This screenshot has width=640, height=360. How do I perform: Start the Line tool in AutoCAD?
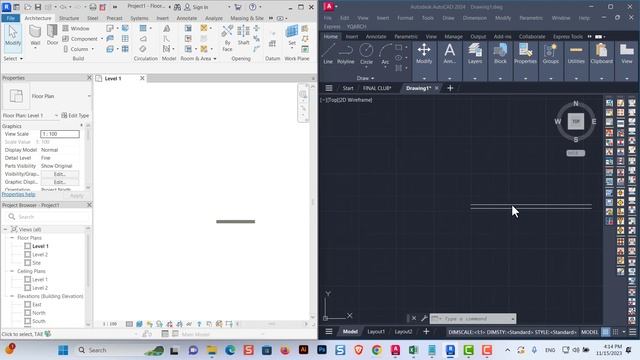(328, 54)
